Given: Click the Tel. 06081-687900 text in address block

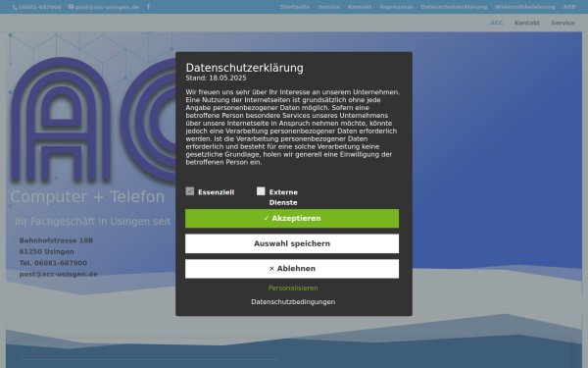Looking at the screenshot, I should [53, 263].
